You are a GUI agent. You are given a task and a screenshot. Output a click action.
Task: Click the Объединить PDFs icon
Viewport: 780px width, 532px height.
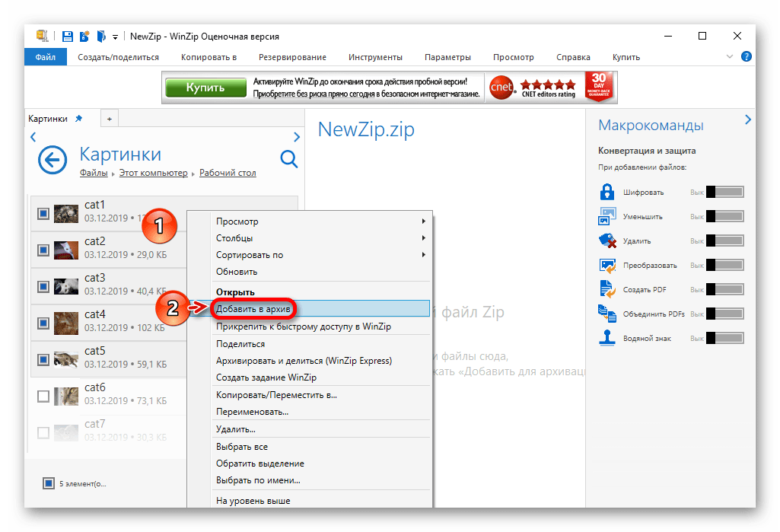[607, 314]
